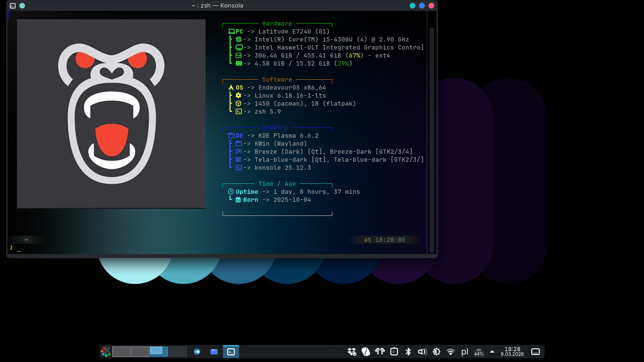Click the Dropbox tray icon

pyautogui.click(x=352, y=352)
